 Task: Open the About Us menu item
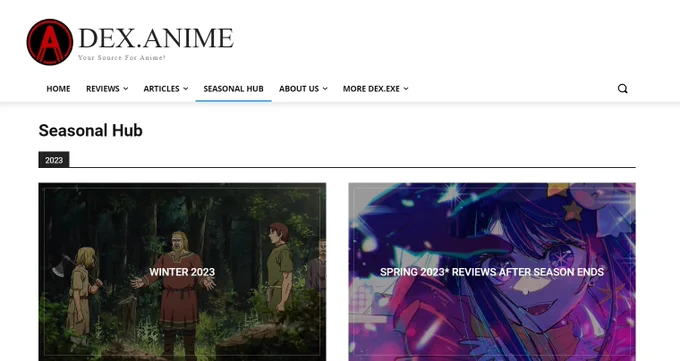299,89
